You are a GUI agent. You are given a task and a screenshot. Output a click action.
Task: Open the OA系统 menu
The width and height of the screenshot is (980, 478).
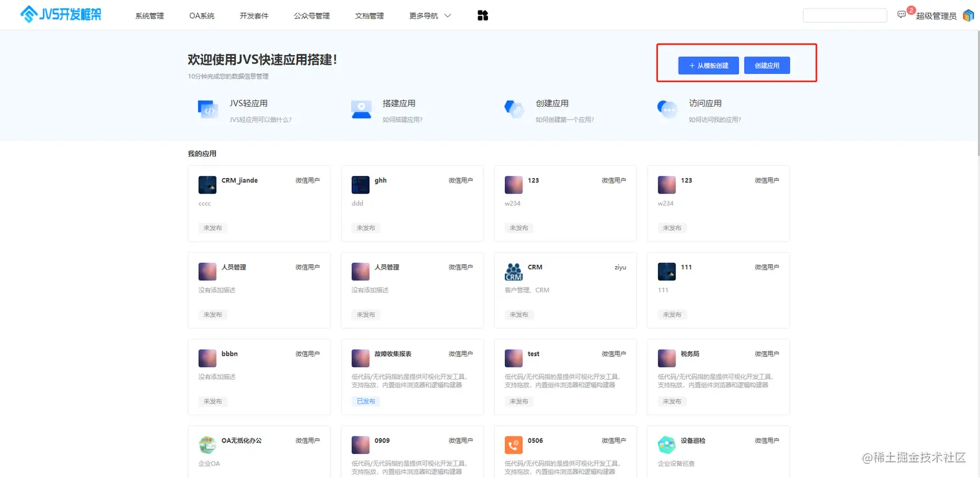pyautogui.click(x=202, y=16)
